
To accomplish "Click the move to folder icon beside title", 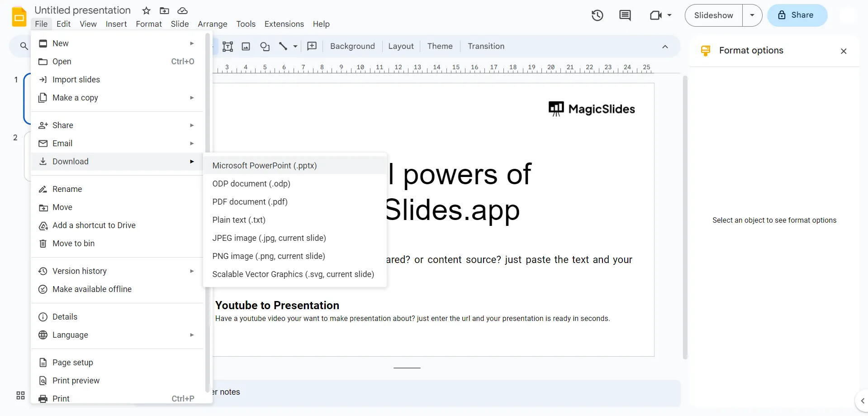I will tap(164, 10).
